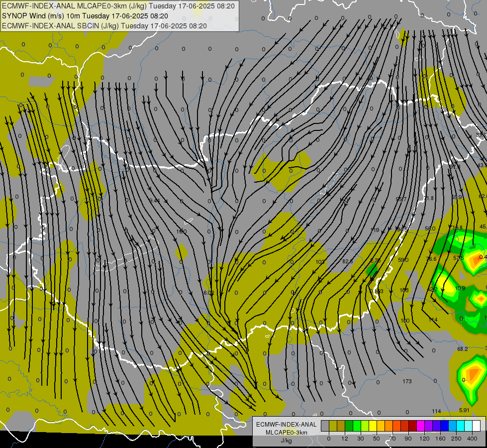Click the ECMWF-INDEX-ANAL legend heading
Image resolution: width=487 pixels, height=448 pixels.
point(286,425)
